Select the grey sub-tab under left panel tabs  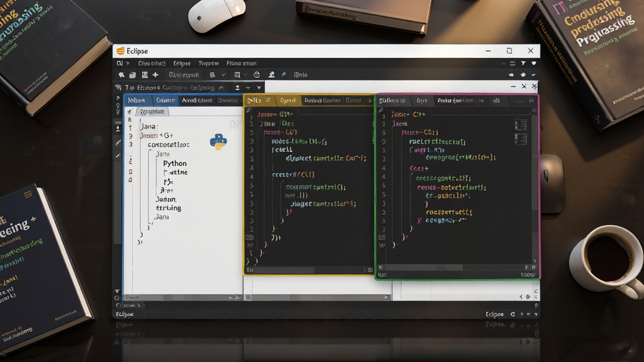pyautogui.click(x=152, y=111)
